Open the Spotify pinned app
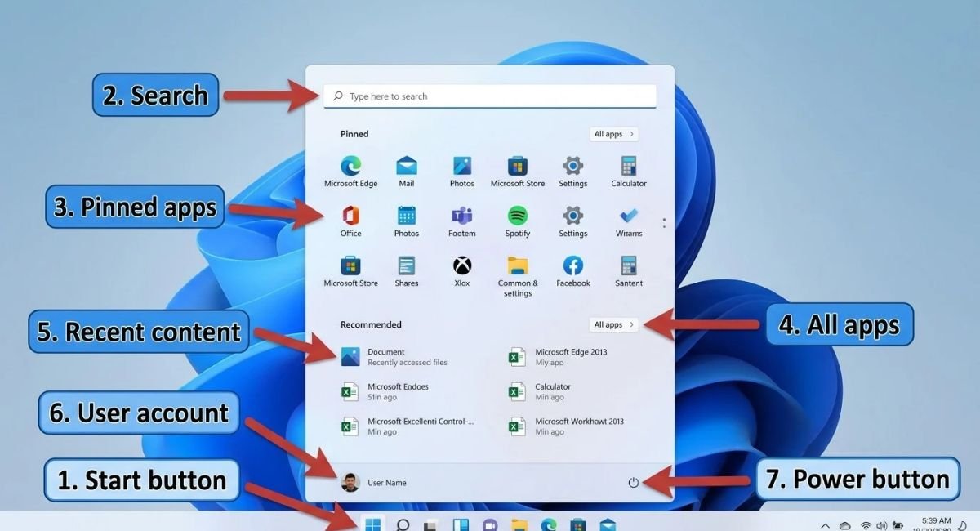Image resolution: width=980 pixels, height=531 pixels. pos(518,222)
